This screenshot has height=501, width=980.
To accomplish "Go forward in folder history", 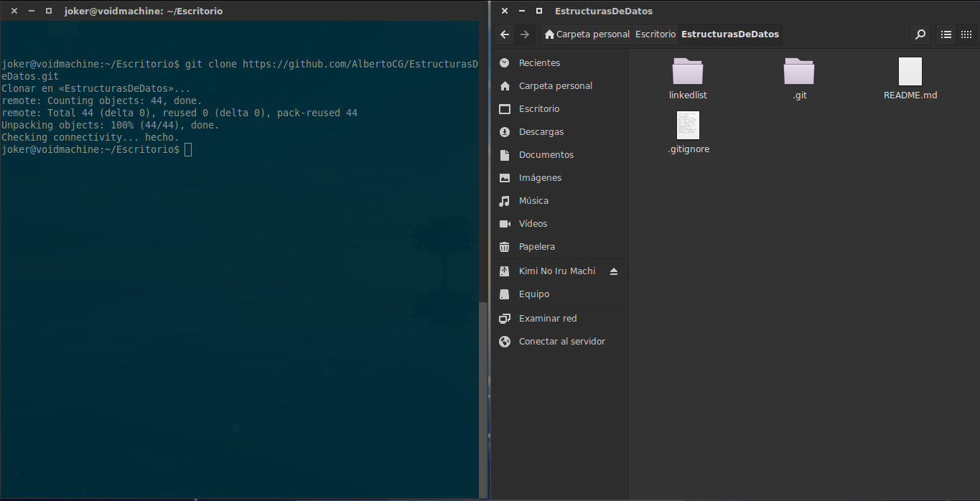I will 525,34.
